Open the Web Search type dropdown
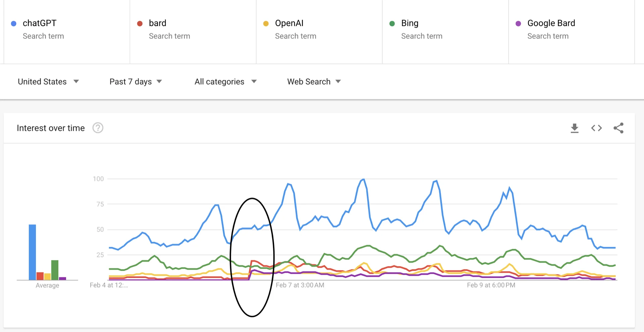 pyautogui.click(x=314, y=81)
